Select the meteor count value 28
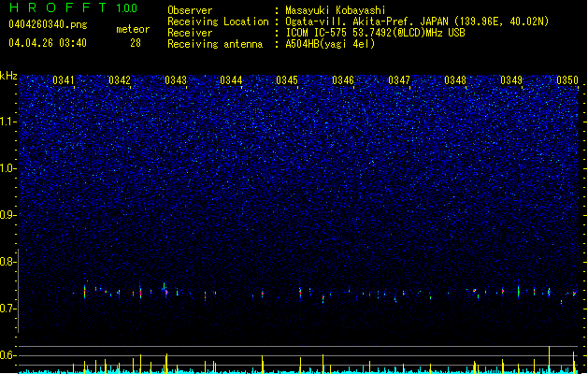Screen dimensions: 588x374 click(x=136, y=43)
